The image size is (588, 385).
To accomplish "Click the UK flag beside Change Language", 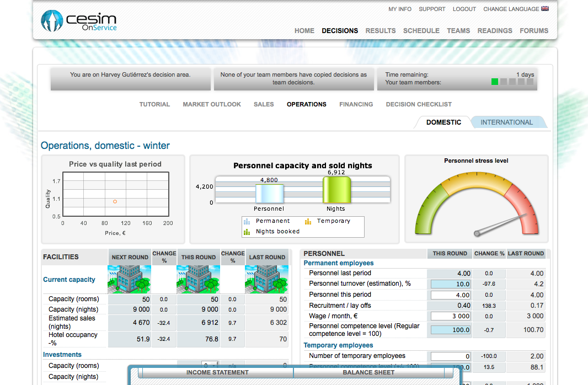I will (546, 8).
